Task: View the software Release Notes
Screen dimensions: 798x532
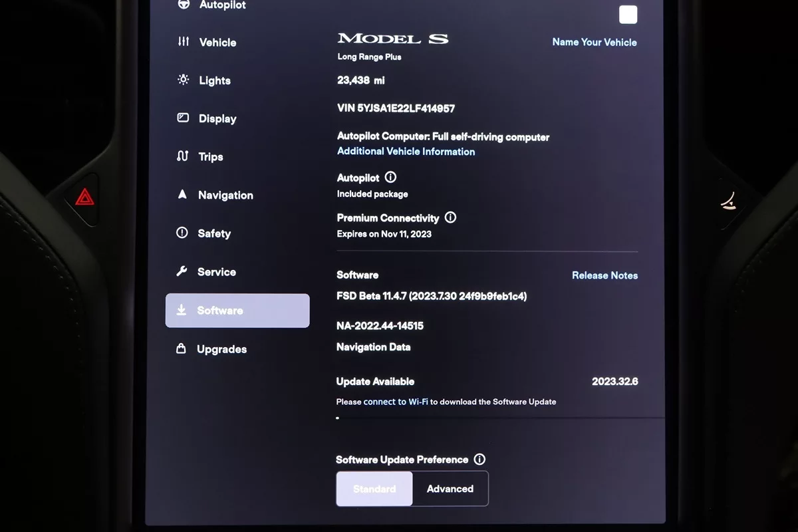Action: point(604,275)
